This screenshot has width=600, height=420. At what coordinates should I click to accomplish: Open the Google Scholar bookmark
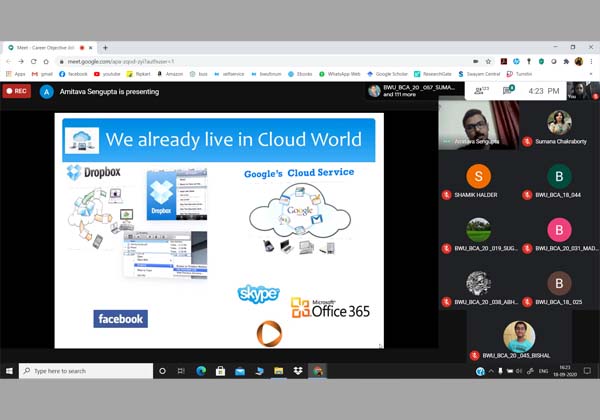click(x=388, y=74)
